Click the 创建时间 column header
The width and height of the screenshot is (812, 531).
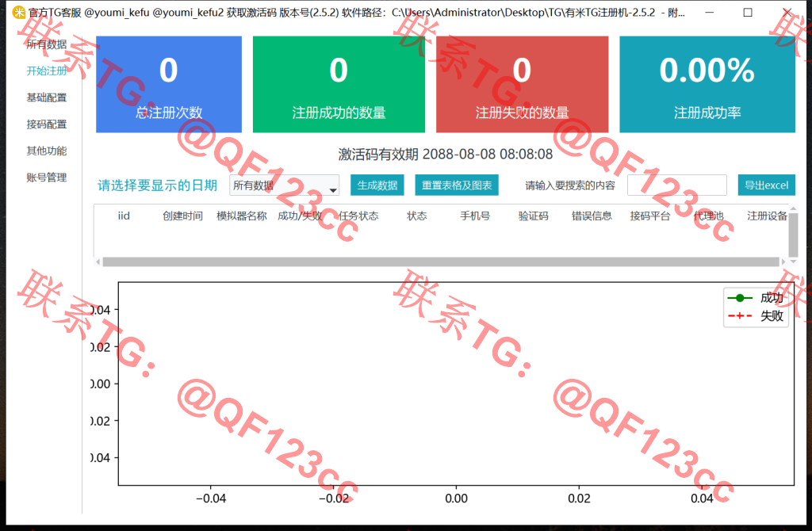[x=182, y=216]
